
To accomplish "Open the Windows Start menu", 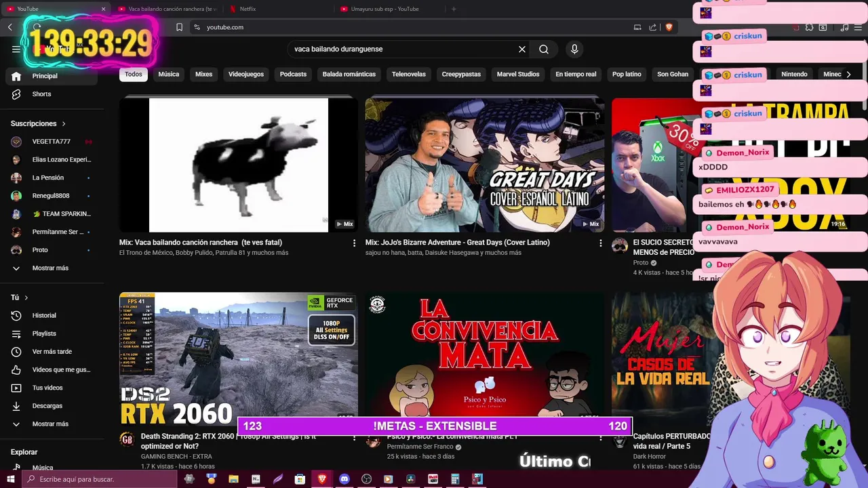I will pyautogui.click(x=12, y=479).
